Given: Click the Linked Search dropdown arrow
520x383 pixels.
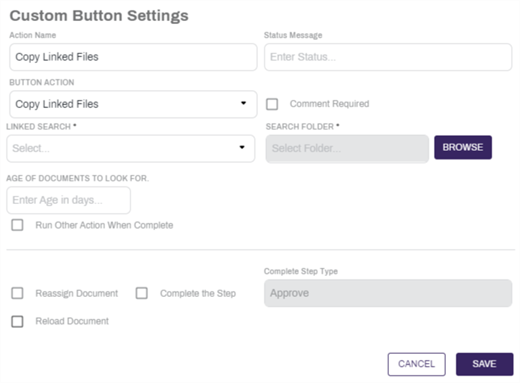Looking at the screenshot, I should click(242, 147).
